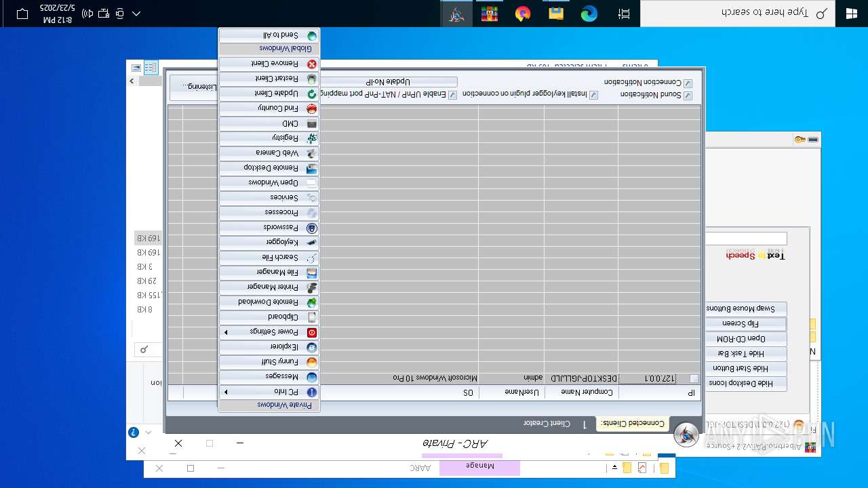Image resolution: width=868 pixels, height=488 pixels.
Task: Toggle Enable UPnP / NAT-PnP port mapping
Action: pyautogui.click(x=452, y=96)
